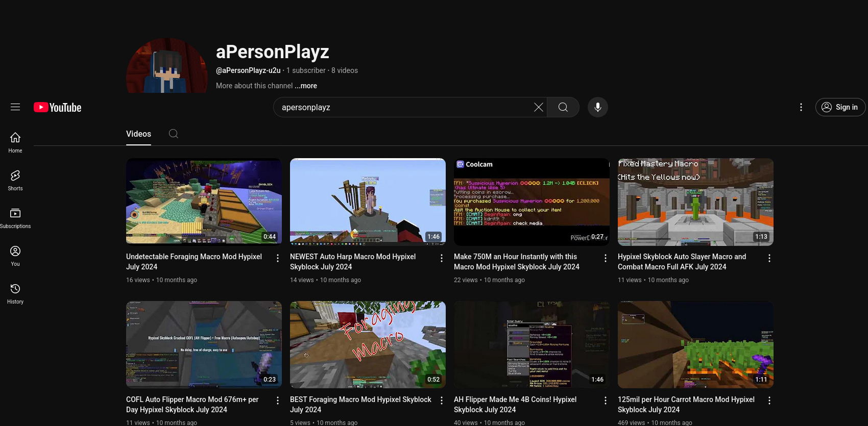This screenshot has height=426, width=868.
Task: Open options for BEST Foraging Macro video
Action: click(x=442, y=401)
